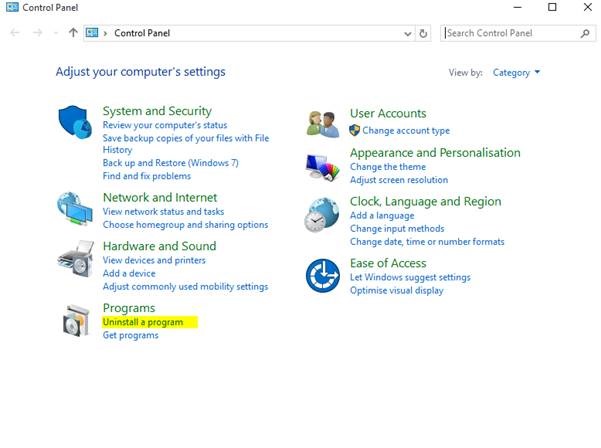Open the Network and Internet globe icon
The image size is (601, 448).
(76, 210)
